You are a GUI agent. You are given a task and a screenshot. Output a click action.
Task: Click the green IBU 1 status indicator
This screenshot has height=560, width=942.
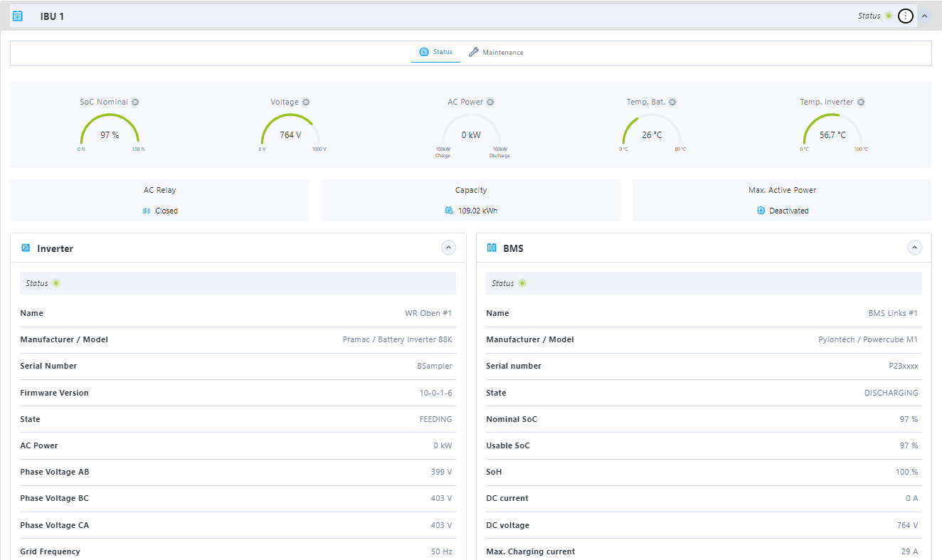888,16
